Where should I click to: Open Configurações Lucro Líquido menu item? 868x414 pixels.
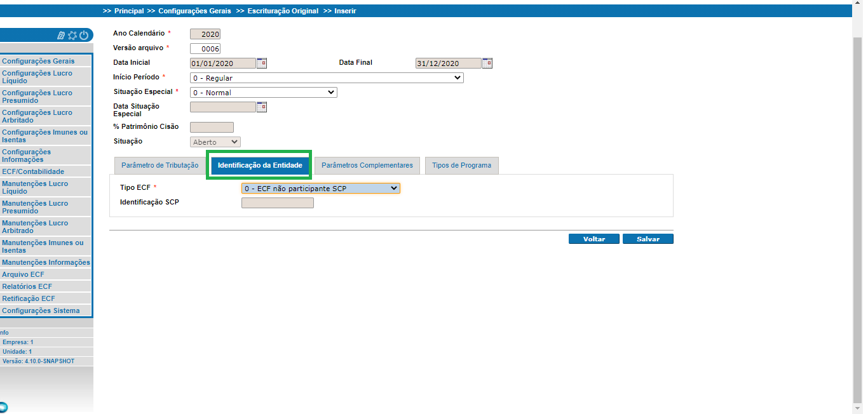pyautogui.click(x=46, y=77)
